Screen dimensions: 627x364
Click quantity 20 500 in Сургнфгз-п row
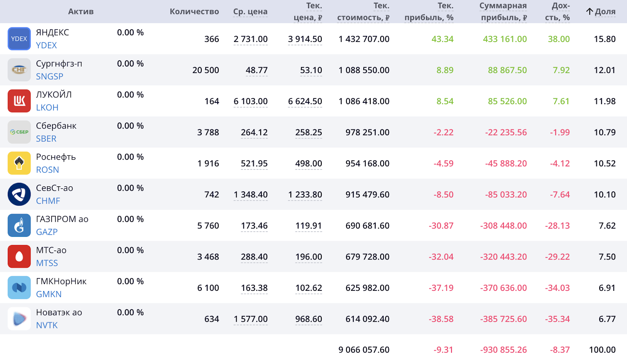pos(206,70)
